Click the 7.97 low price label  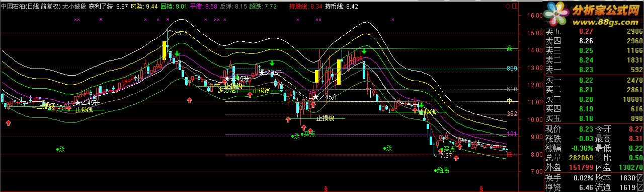pos(445,156)
